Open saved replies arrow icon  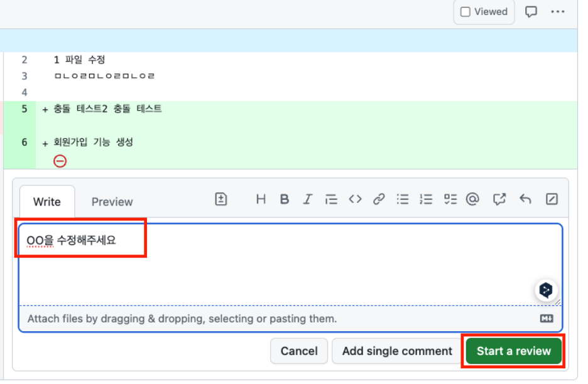click(x=525, y=199)
